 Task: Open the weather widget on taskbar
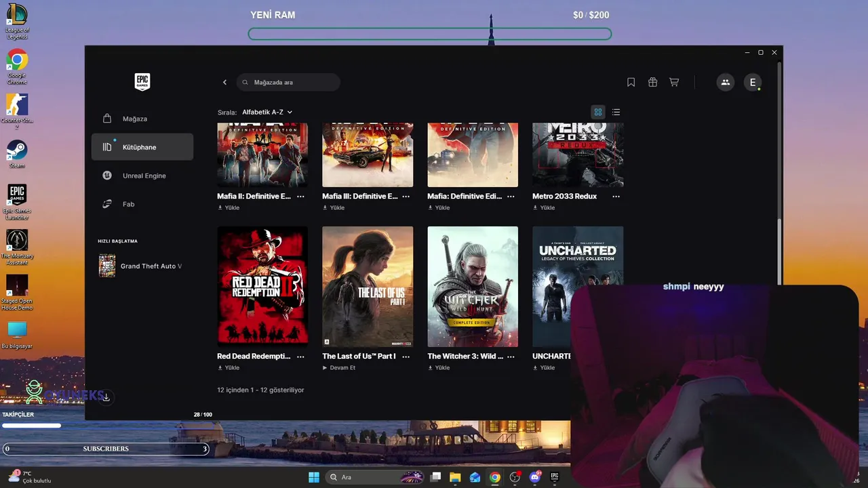[31, 477]
